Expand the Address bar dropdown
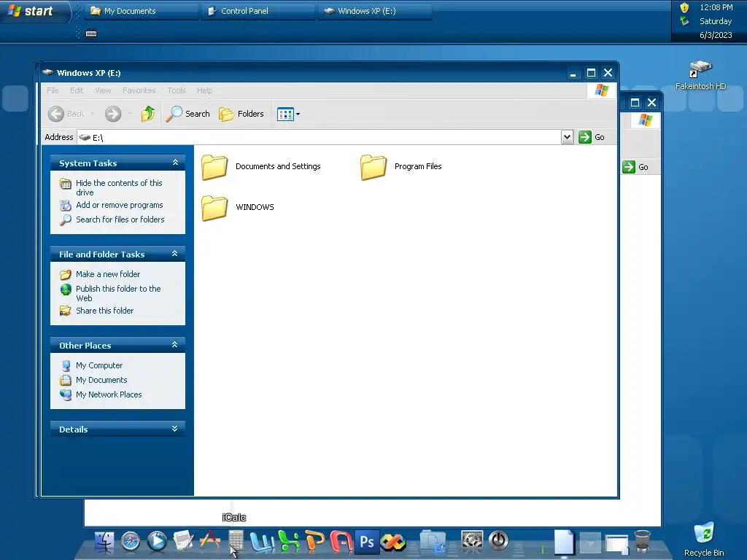Viewport: 747px width, 560px height. [x=566, y=137]
